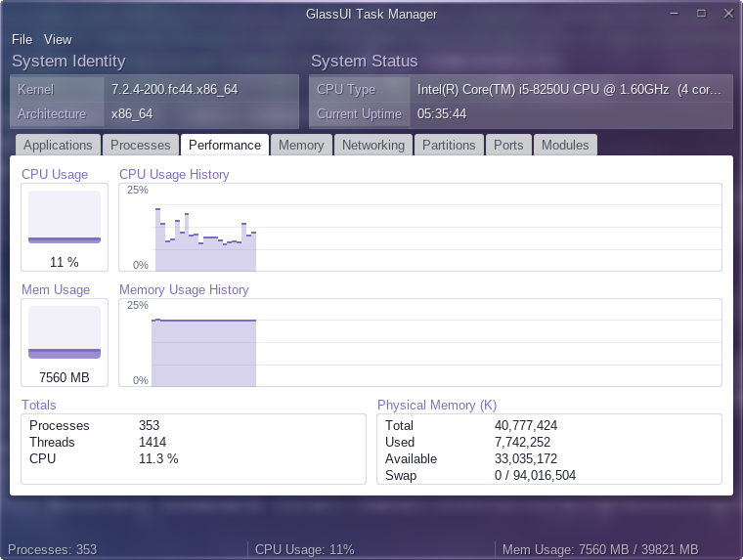
Task: Open the Modules tab
Action: [x=565, y=145]
